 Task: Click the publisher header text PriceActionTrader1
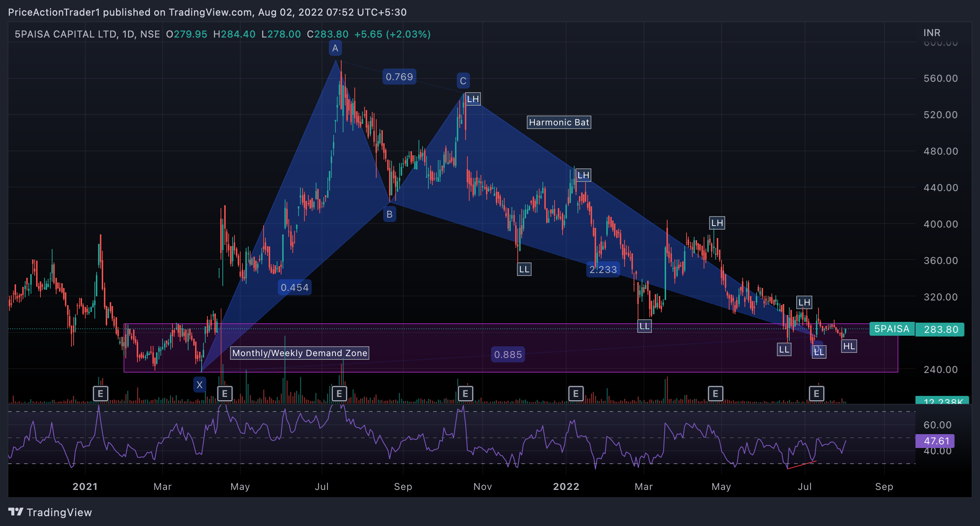click(x=54, y=12)
